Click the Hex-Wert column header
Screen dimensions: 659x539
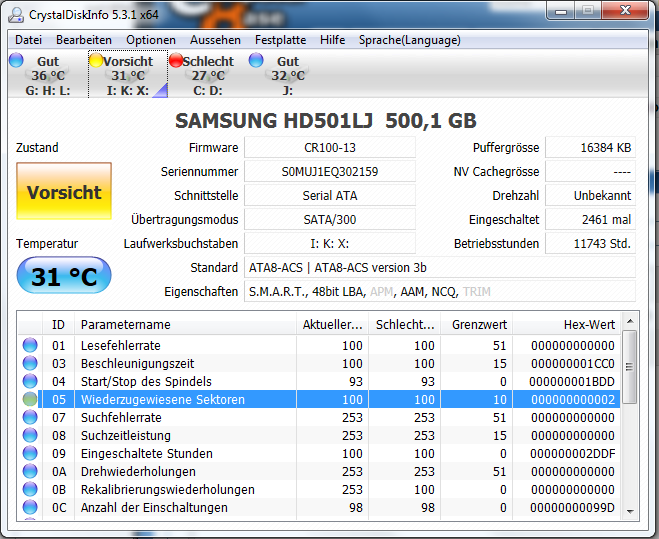pyautogui.click(x=567, y=325)
